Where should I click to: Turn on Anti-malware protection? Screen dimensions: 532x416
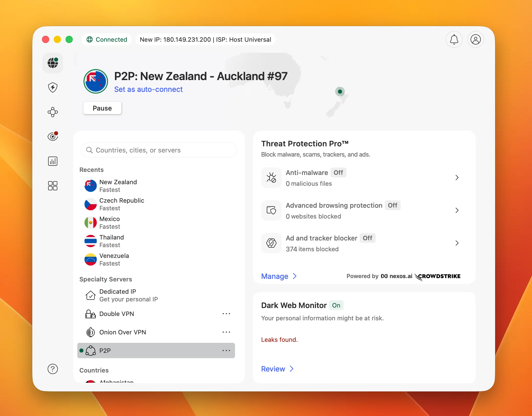tap(338, 172)
